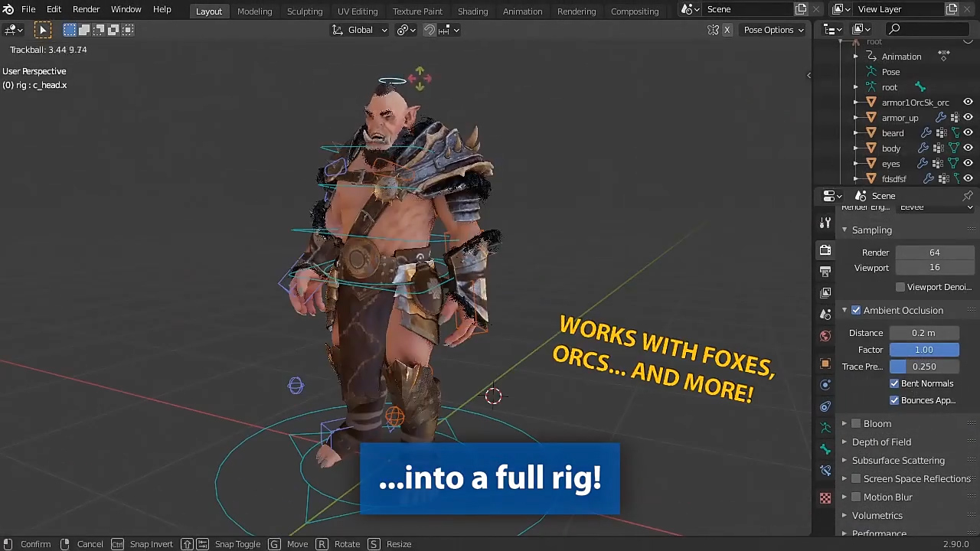Open the Render menu
This screenshot has height=551, width=980.
coord(86,9)
